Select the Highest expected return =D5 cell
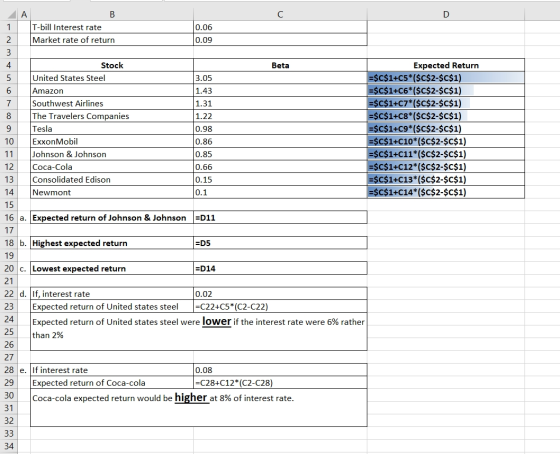Screen dimensions: 560x454 click(x=280, y=243)
